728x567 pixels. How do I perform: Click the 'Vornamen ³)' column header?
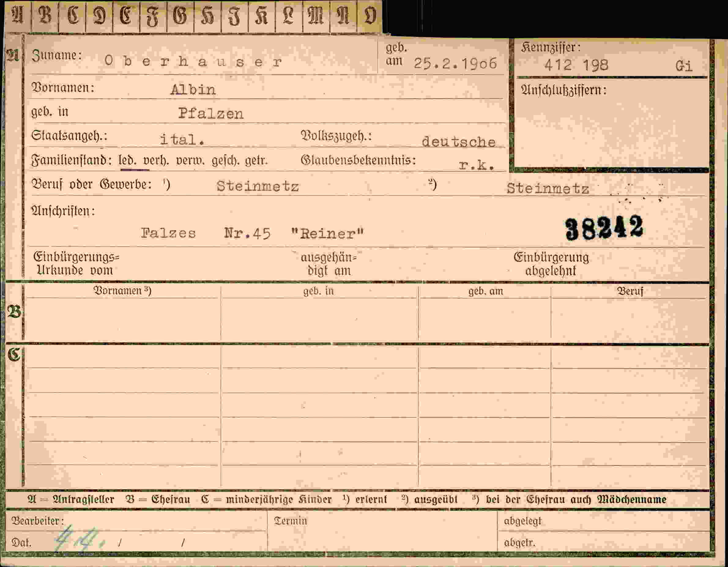click(x=122, y=290)
